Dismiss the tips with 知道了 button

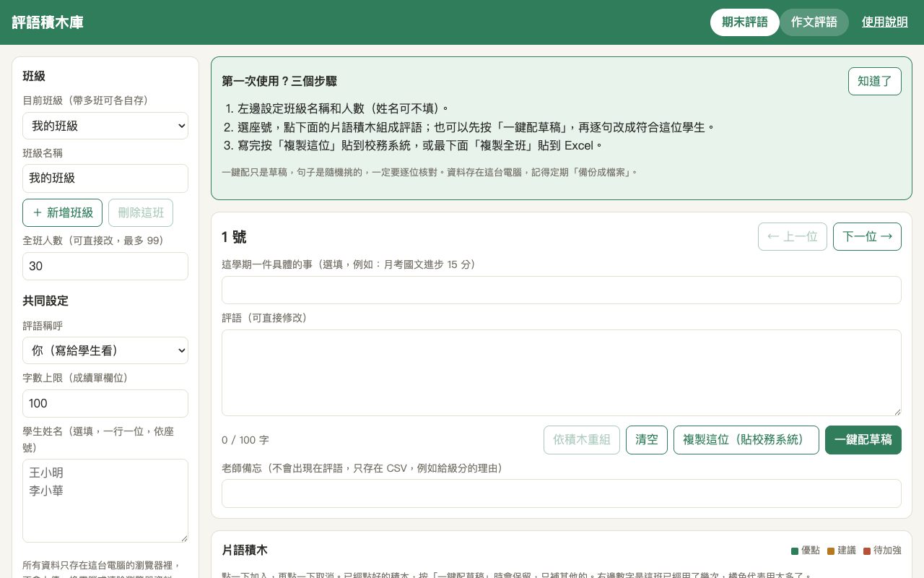(875, 82)
